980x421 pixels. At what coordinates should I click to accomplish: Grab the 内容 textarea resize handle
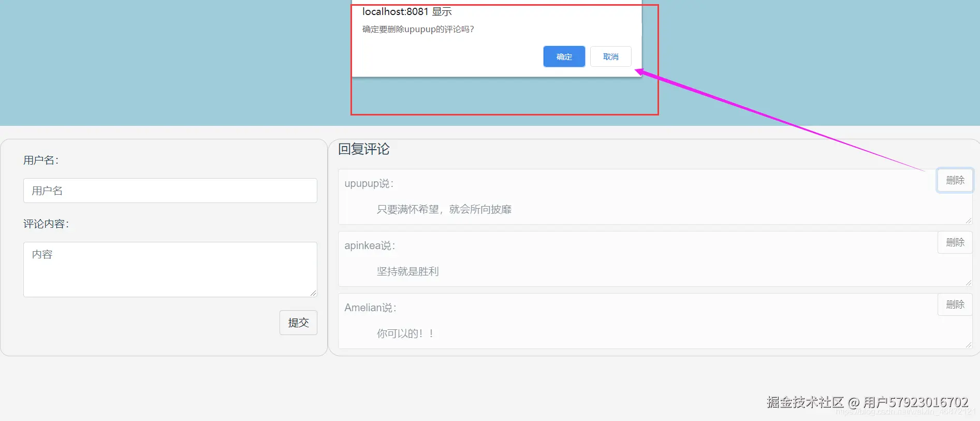[x=313, y=293]
